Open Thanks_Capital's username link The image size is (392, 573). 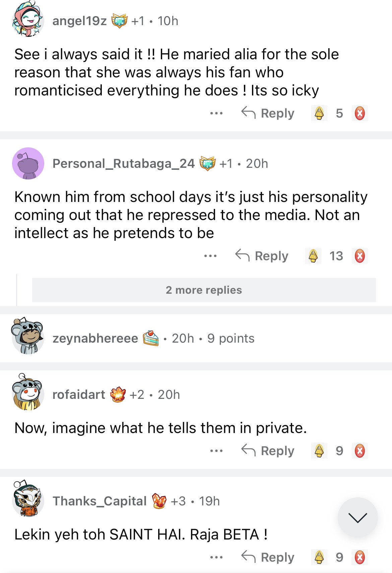click(x=100, y=501)
